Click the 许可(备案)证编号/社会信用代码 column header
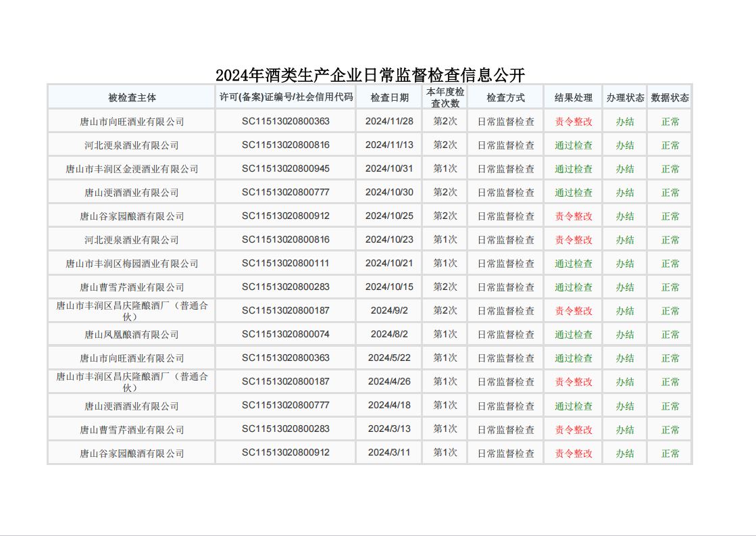 coord(286,97)
